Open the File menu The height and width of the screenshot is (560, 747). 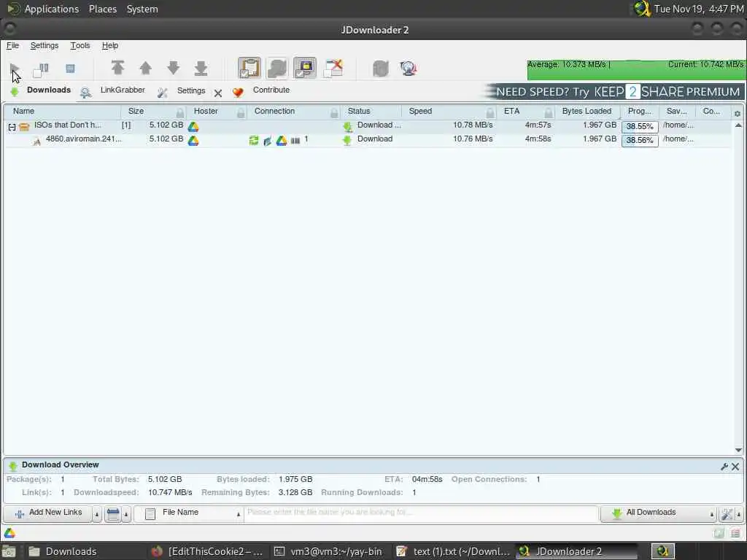click(12, 45)
